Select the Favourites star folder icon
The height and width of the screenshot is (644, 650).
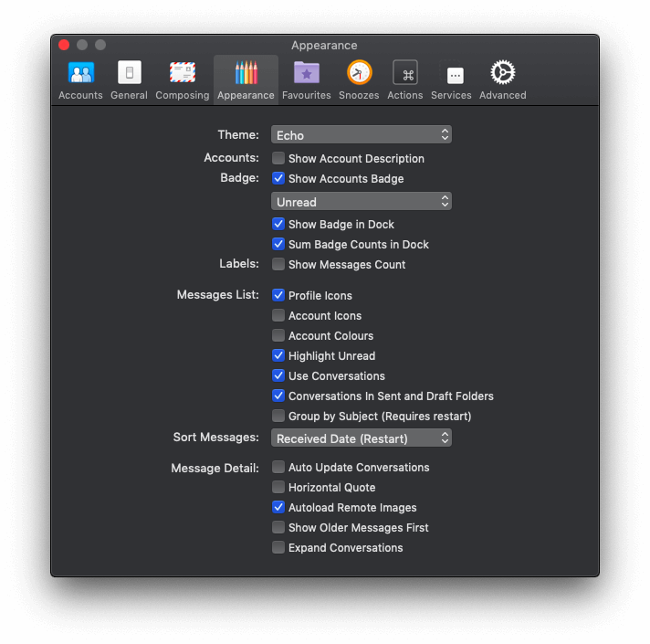pyautogui.click(x=307, y=72)
